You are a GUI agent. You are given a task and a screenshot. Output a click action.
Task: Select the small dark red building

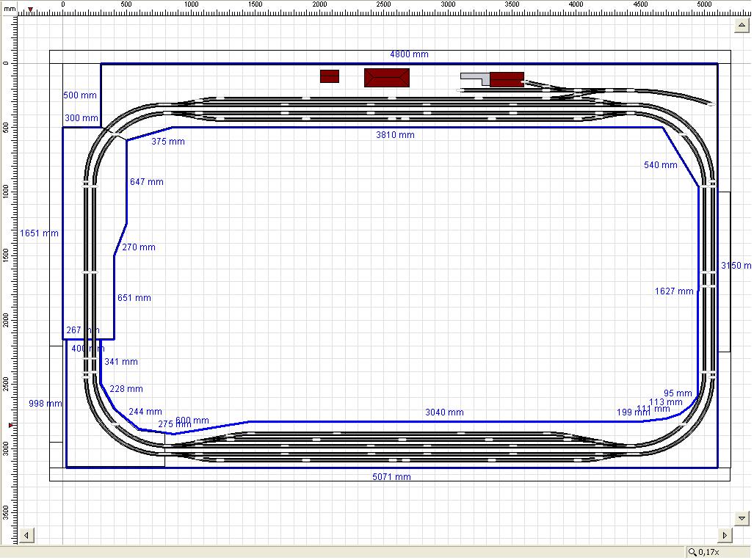[x=330, y=76]
